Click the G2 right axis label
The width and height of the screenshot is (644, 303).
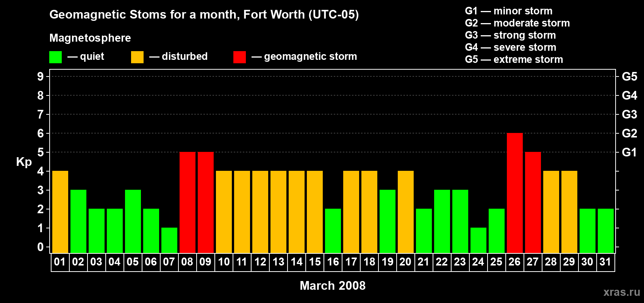coord(630,133)
